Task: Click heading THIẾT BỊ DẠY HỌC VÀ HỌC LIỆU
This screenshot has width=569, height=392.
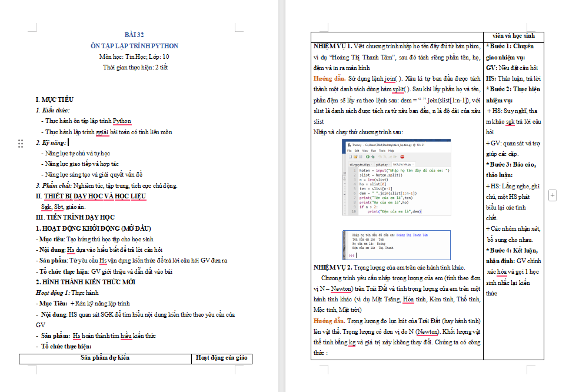Action: [x=94, y=196]
